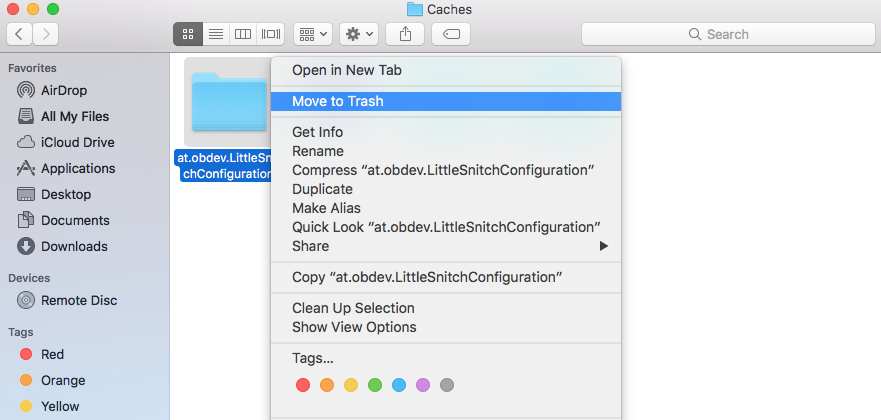This screenshot has height=420, width=881.
Task: Click the Edit Tags toolbar button
Action: coord(451,34)
